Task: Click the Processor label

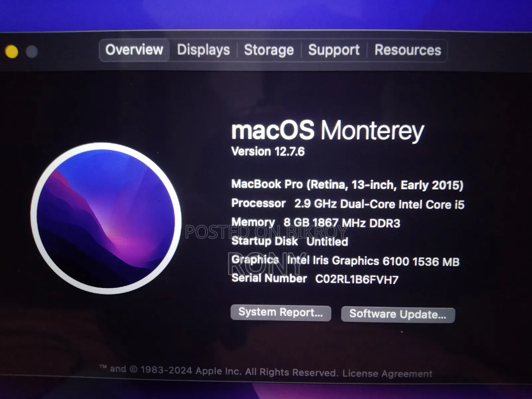Action: (258, 203)
